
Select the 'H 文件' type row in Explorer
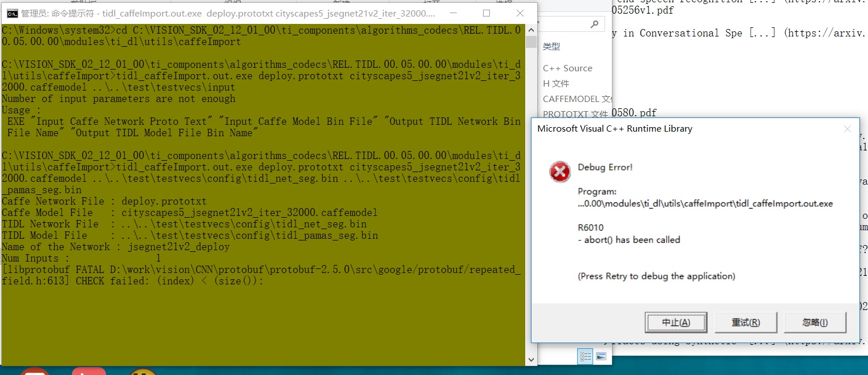[x=556, y=83]
